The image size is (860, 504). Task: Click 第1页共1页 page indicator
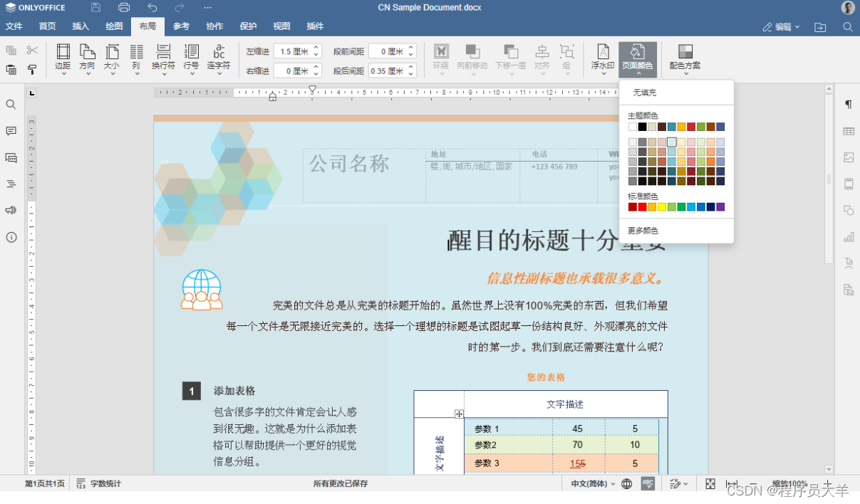pyautogui.click(x=45, y=484)
